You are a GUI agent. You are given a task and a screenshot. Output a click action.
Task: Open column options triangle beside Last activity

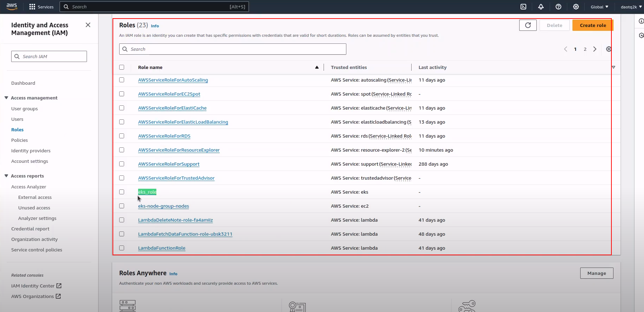[x=614, y=67]
